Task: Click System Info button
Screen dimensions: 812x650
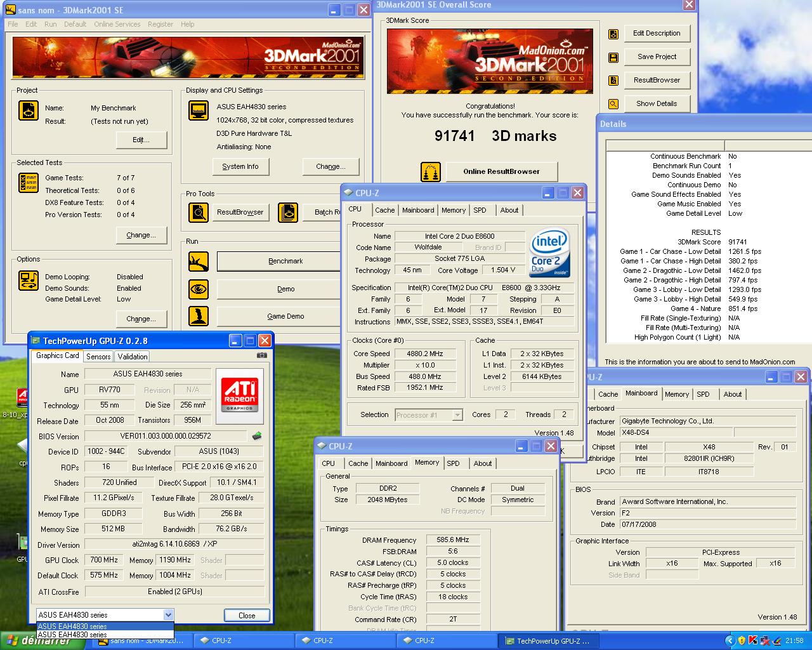Action: (x=240, y=166)
